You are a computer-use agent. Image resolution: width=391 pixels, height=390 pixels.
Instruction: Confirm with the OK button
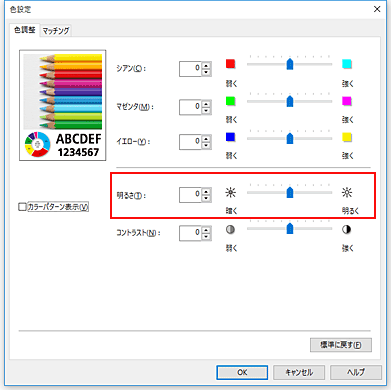click(242, 372)
